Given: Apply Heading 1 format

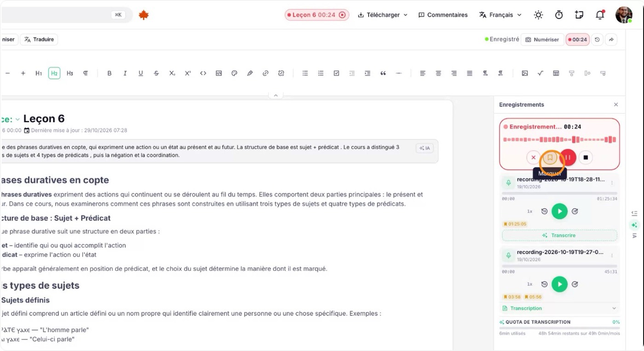Looking at the screenshot, I should (39, 73).
